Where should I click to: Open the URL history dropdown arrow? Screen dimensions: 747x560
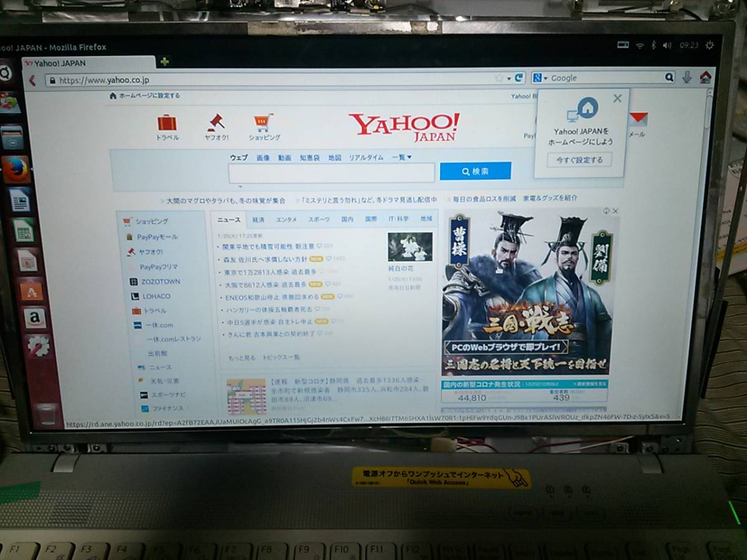509,78
